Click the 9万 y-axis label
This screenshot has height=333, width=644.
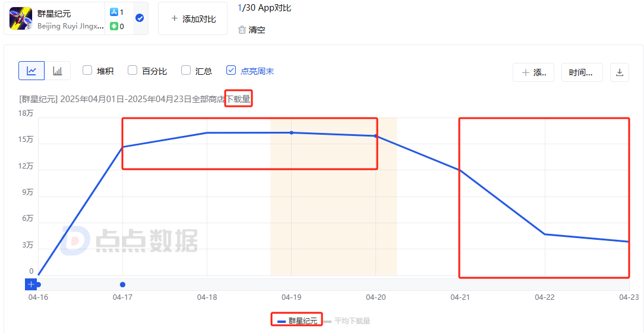pyautogui.click(x=28, y=192)
